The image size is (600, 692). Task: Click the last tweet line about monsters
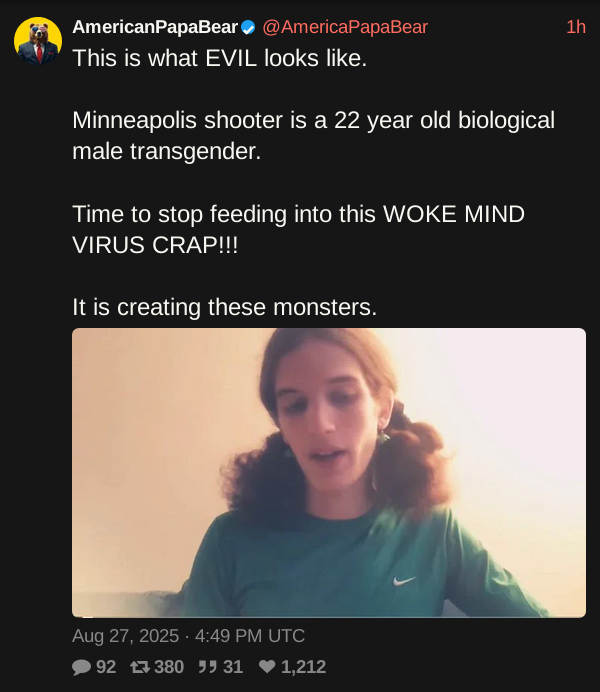pos(225,307)
